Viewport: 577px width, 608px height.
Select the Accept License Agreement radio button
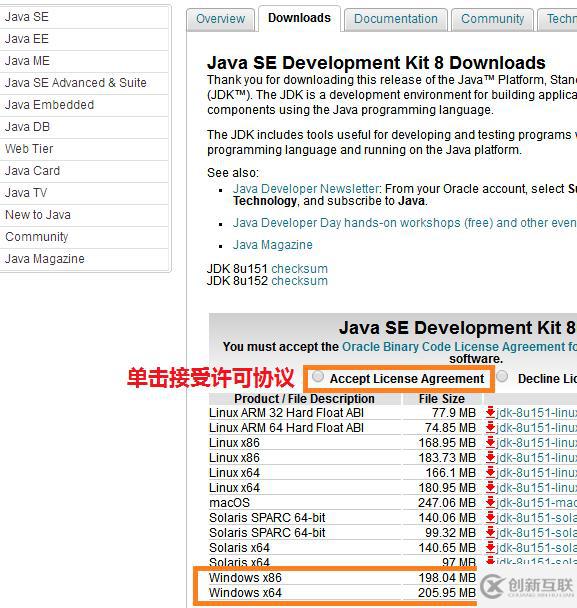tap(318, 377)
